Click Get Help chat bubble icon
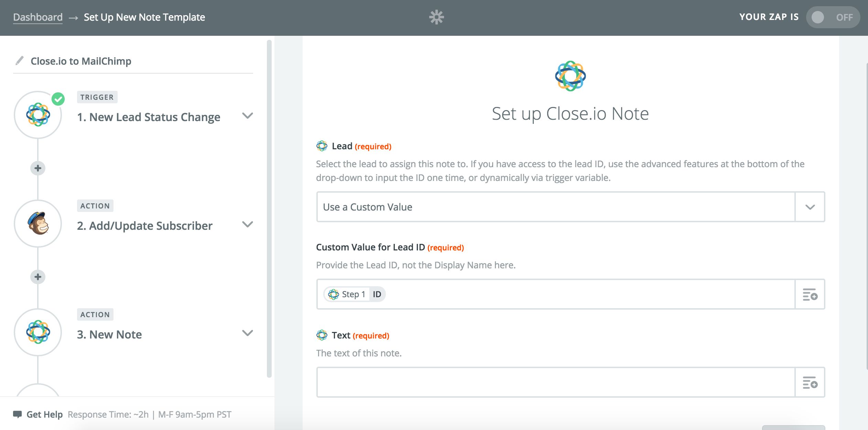 pyautogui.click(x=17, y=414)
